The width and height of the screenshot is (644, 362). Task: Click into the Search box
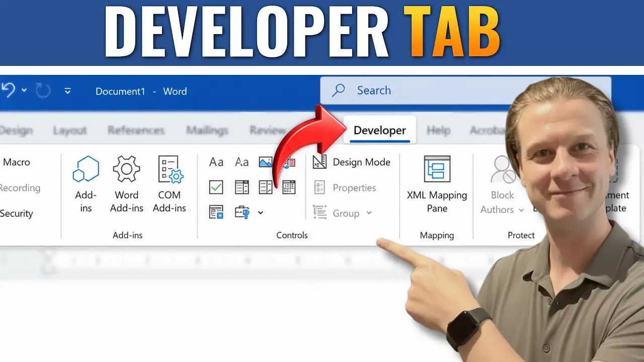click(x=465, y=90)
